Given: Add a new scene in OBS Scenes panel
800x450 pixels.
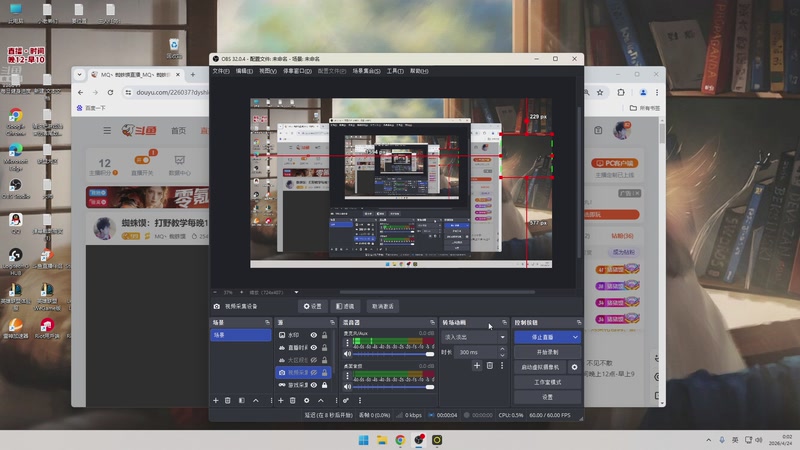Looking at the screenshot, I should 216,401.
